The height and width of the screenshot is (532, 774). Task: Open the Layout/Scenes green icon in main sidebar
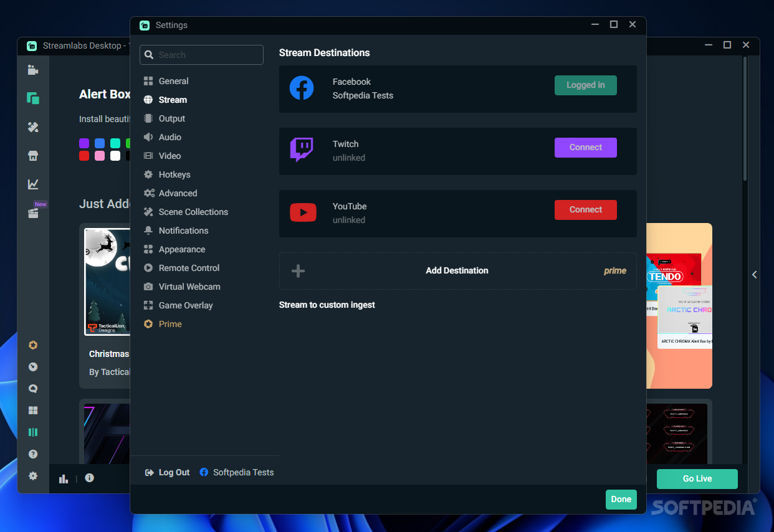[x=33, y=98]
